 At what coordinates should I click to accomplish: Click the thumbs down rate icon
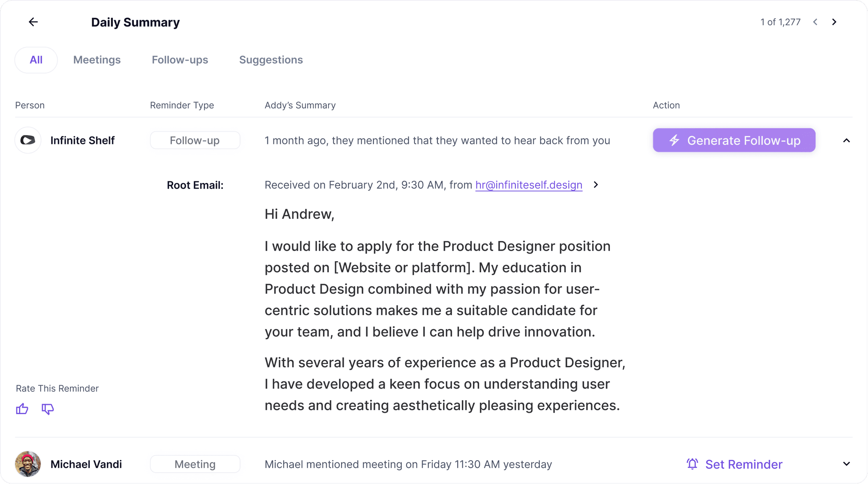(47, 408)
